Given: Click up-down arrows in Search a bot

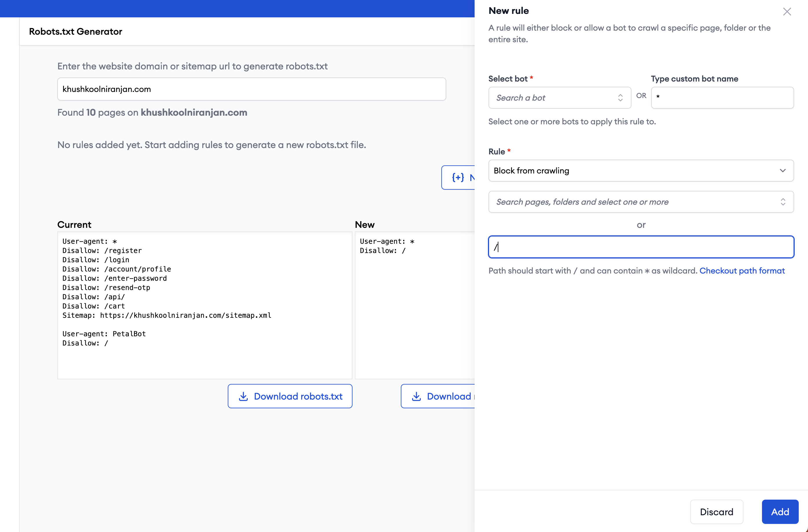Looking at the screenshot, I should [620, 98].
